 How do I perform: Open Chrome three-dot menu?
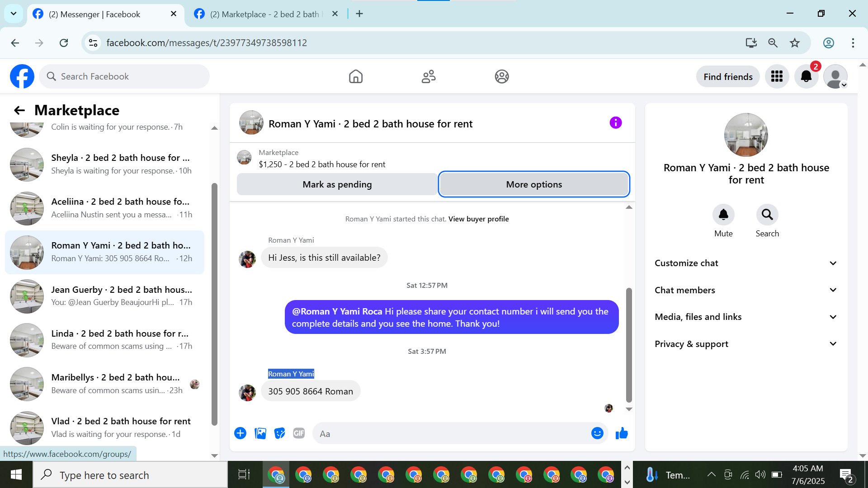tap(853, 43)
